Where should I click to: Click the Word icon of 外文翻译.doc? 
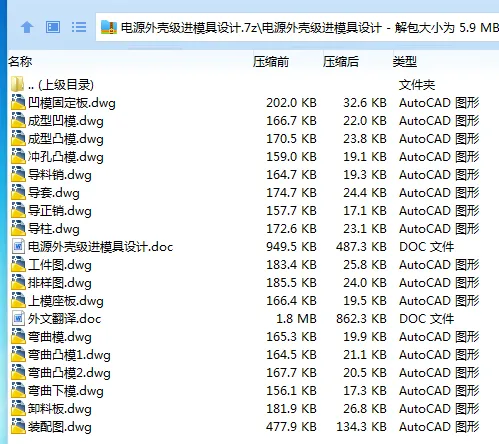pos(18,318)
